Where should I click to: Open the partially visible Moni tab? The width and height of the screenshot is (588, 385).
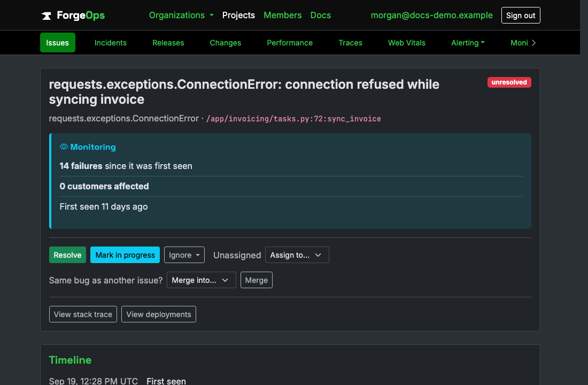pos(519,43)
